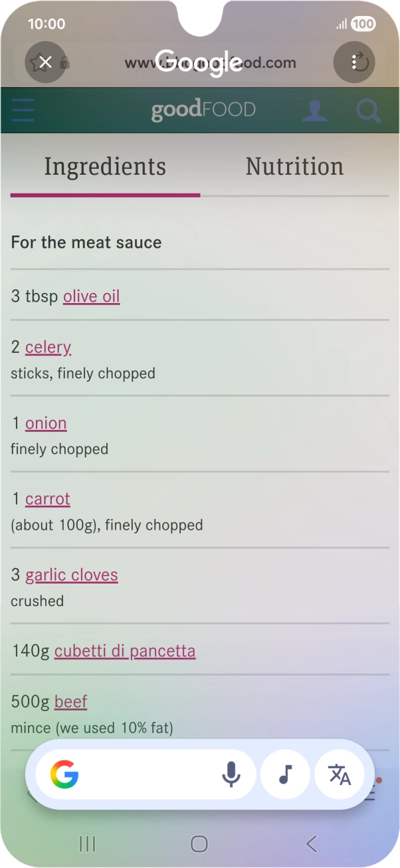Tap the music note song search button
Viewport: 400px width, 868px height.
click(x=285, y=774)
